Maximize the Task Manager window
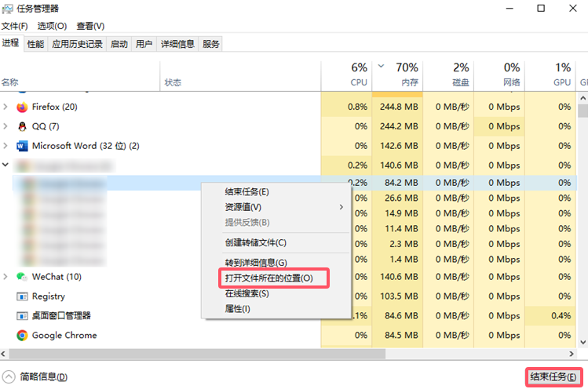 point(541,9)
